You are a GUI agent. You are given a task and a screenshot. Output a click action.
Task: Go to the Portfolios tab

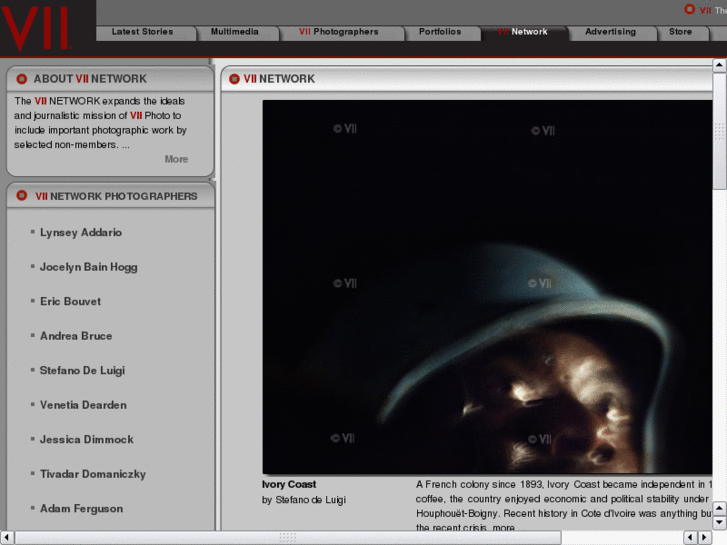(440, 32)
